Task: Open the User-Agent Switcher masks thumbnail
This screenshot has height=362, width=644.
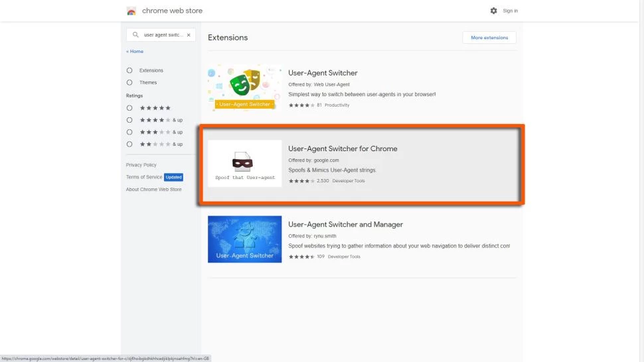Action: pyautogui.click(x=244, y=88)
